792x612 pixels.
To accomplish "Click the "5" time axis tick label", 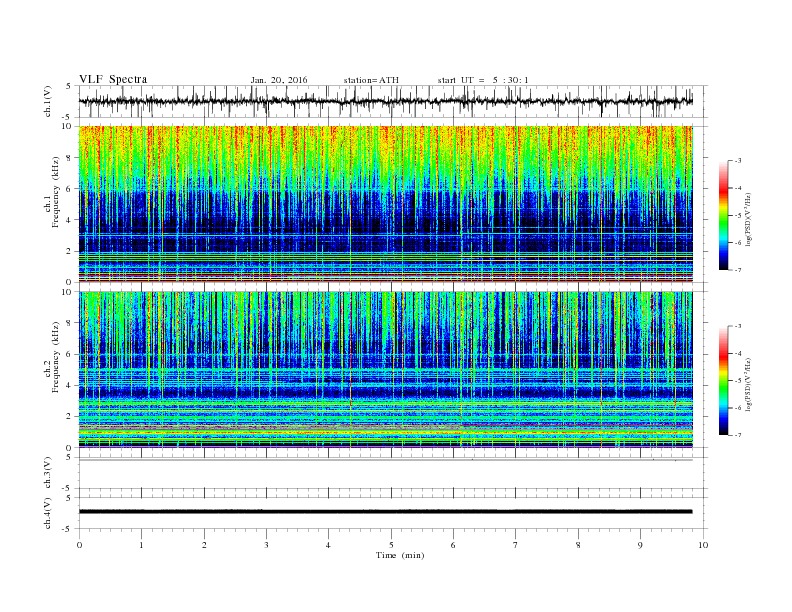I will [391, 545].
